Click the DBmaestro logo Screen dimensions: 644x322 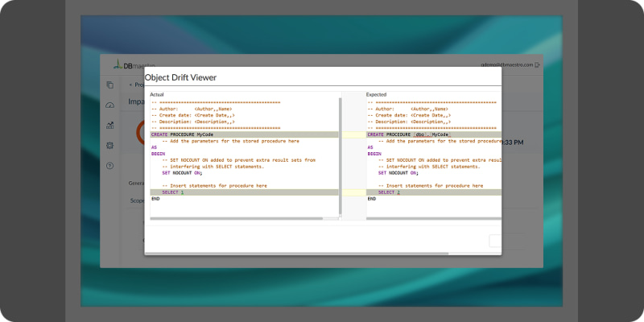(134, 64)
